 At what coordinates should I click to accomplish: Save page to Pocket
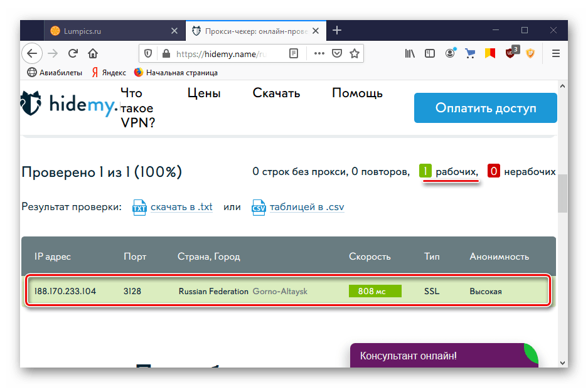(337, 54)
